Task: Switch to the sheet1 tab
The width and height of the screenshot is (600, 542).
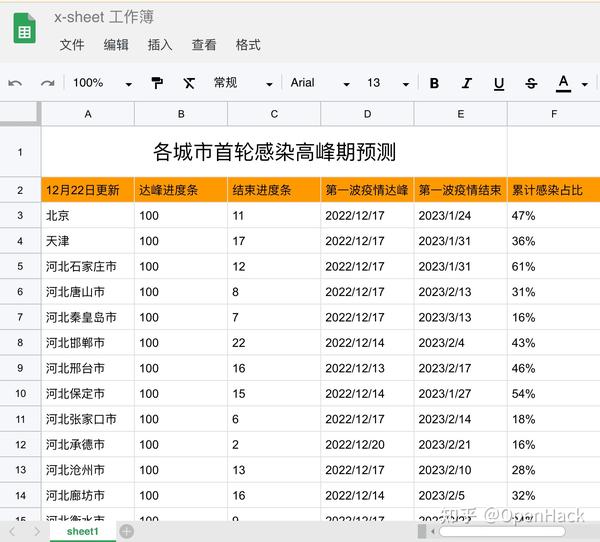Action: click(83, 531)
